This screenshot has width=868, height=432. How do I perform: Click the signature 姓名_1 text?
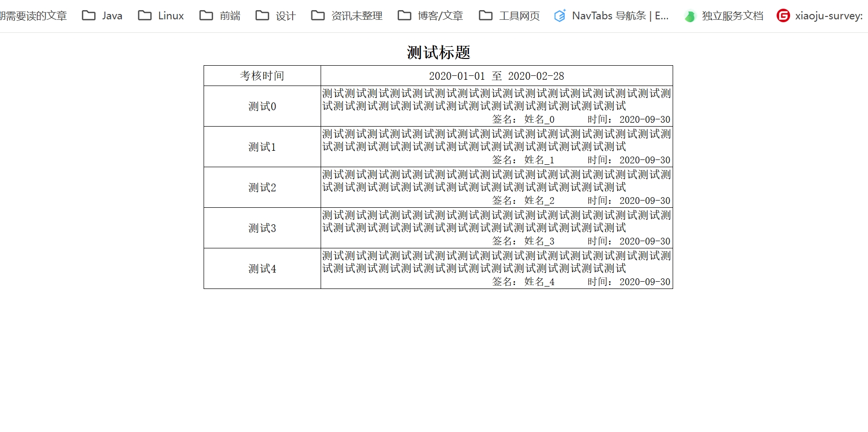pos(539,160)
